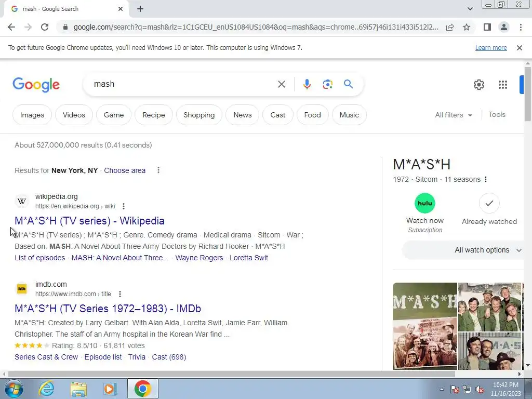Open M*A*S*H (TV Series 1972–1983) - IMDb result
The height and width of the screenshot is (399, 532).
(x=108, y=309)
